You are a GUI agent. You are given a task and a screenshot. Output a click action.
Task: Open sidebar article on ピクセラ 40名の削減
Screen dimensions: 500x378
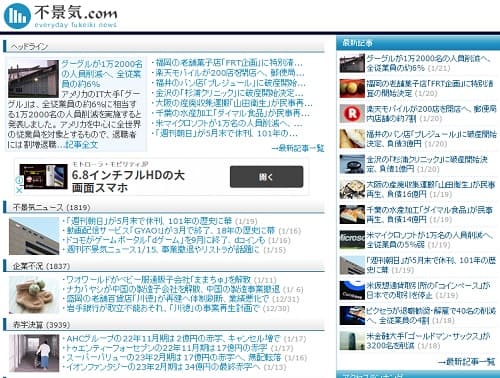click(x=431, y=316)
